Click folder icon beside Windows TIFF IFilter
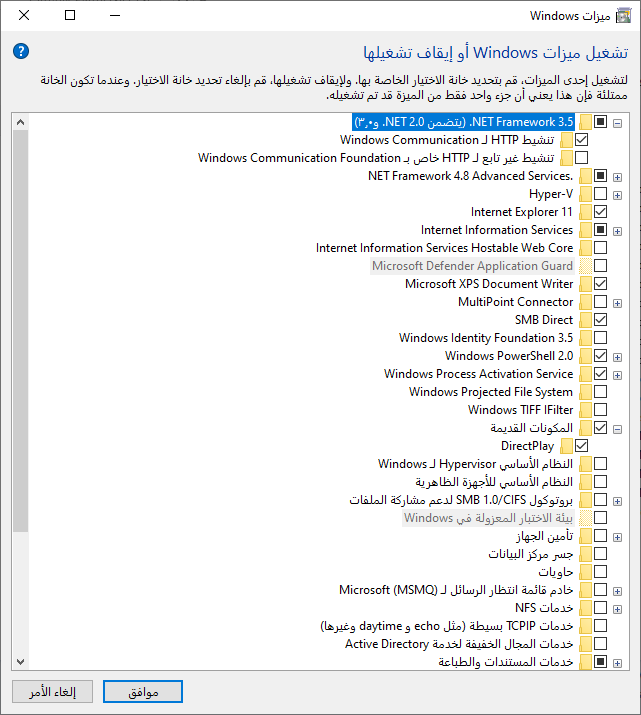 (x=586, y=410)
